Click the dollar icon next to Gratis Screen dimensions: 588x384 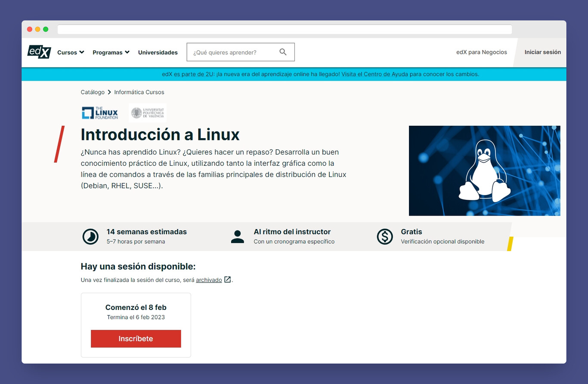pyautogui.click(x=384, y=236)
